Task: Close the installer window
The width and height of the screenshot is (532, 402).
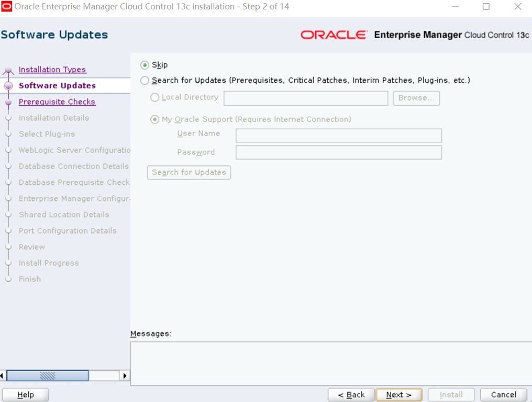Action: [x=518, y=6]
